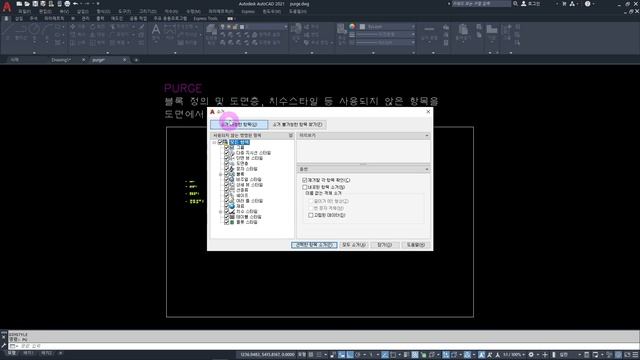This screenshot has height=360, width=640.
Task: Uncheck the 재료 item checkbox
Action: pyautogui.click(x=227, y=206)
